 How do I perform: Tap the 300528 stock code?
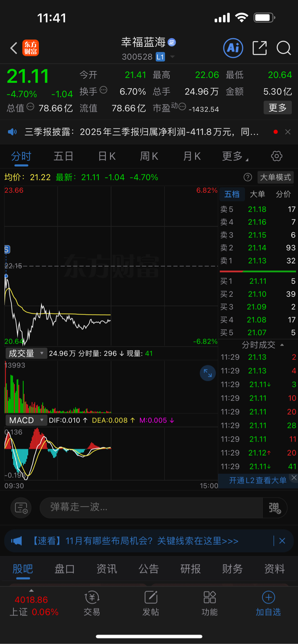coord(137,57)
